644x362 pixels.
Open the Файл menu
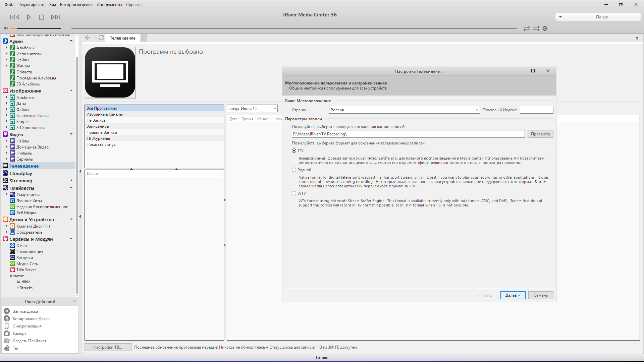click(x=9, y=5)
